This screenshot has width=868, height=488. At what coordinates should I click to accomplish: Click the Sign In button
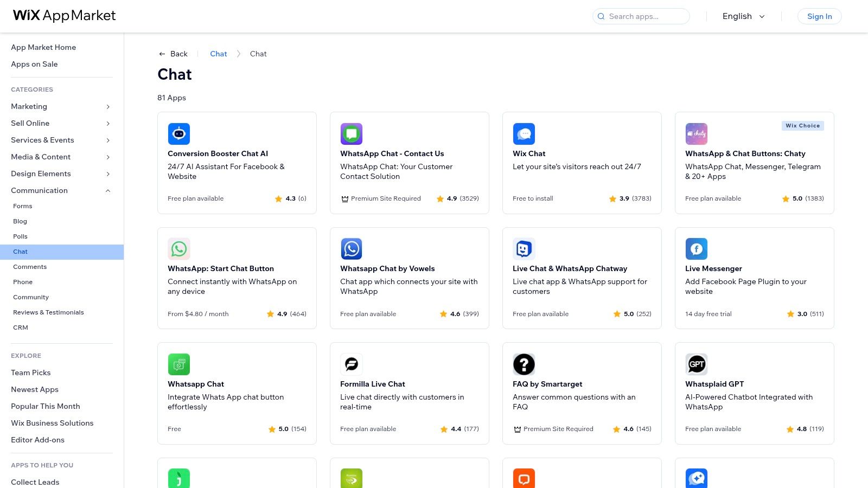pyautogui.click(x=819, y=16)
